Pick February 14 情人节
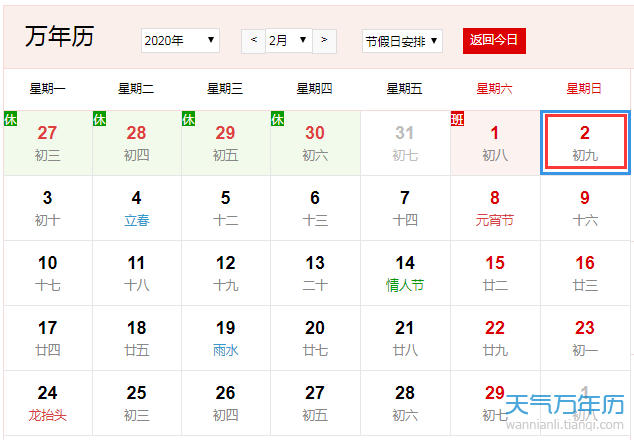 coord(405,272)
